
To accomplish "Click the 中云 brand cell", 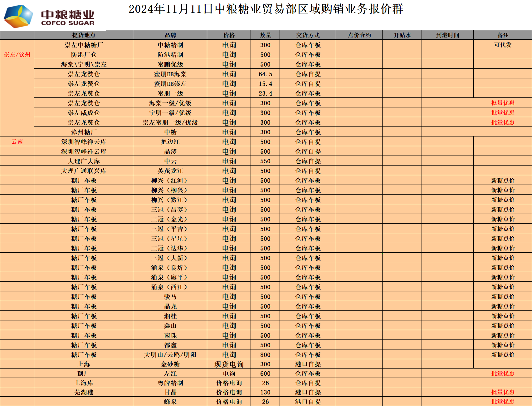I will [170, 161].
